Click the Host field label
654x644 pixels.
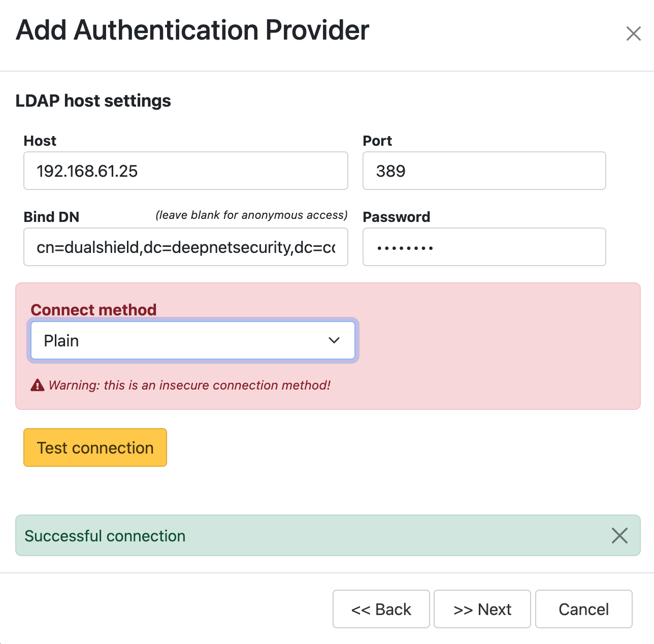(40, 141)
